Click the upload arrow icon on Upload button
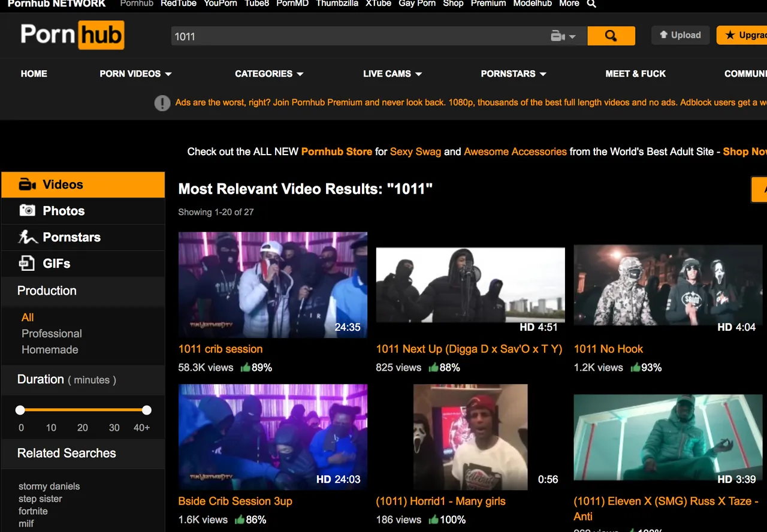 663,35
